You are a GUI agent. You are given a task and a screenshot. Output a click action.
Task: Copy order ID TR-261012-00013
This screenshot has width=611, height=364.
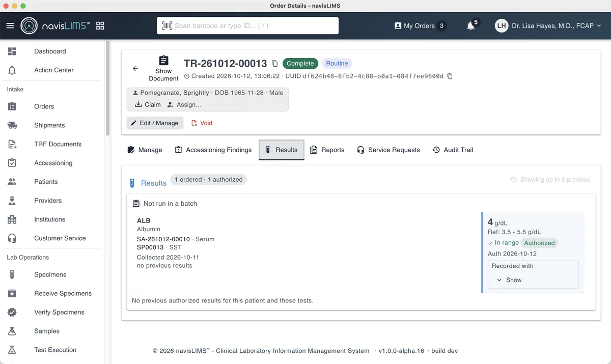pyautogui.click(x=274, y=64)
